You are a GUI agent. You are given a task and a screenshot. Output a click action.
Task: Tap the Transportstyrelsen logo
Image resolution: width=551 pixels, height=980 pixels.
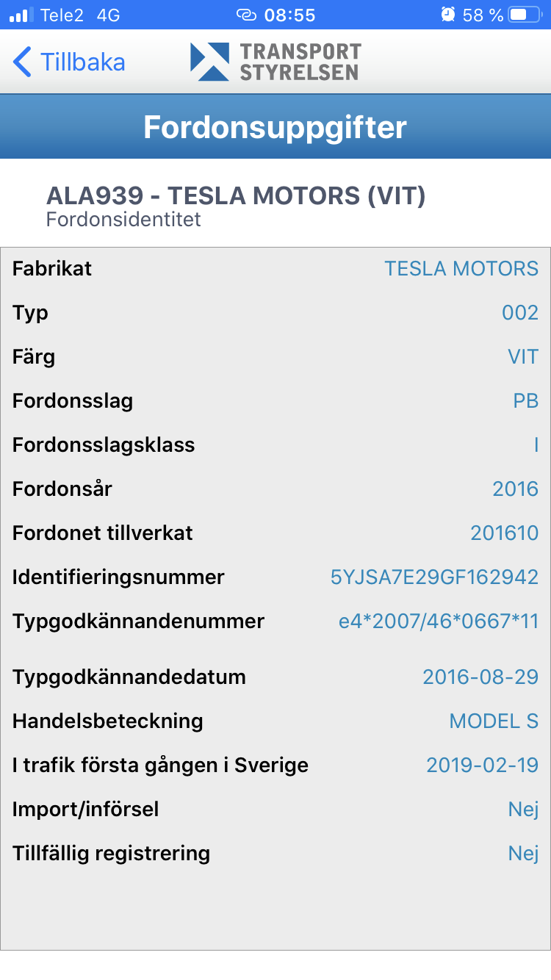point(275,62)
